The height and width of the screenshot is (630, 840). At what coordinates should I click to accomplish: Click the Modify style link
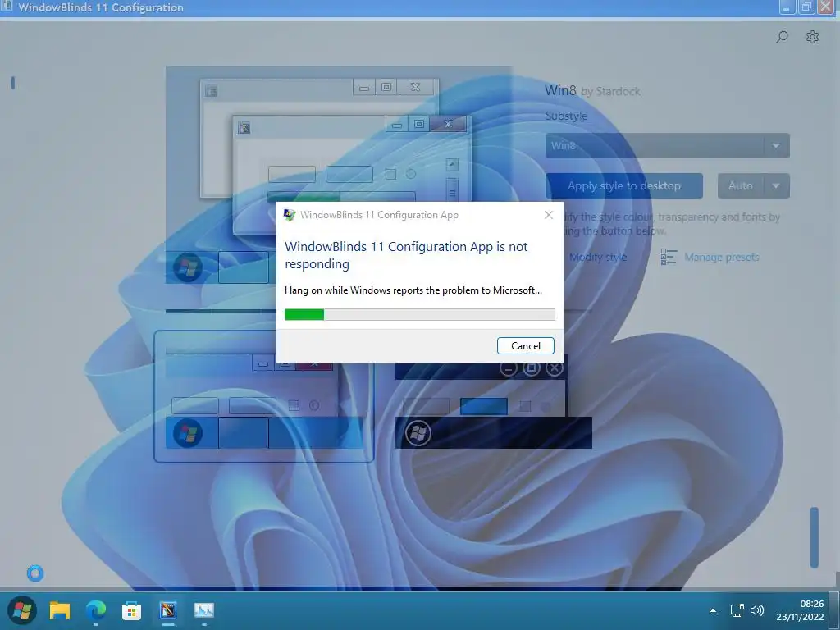(598, 257)
